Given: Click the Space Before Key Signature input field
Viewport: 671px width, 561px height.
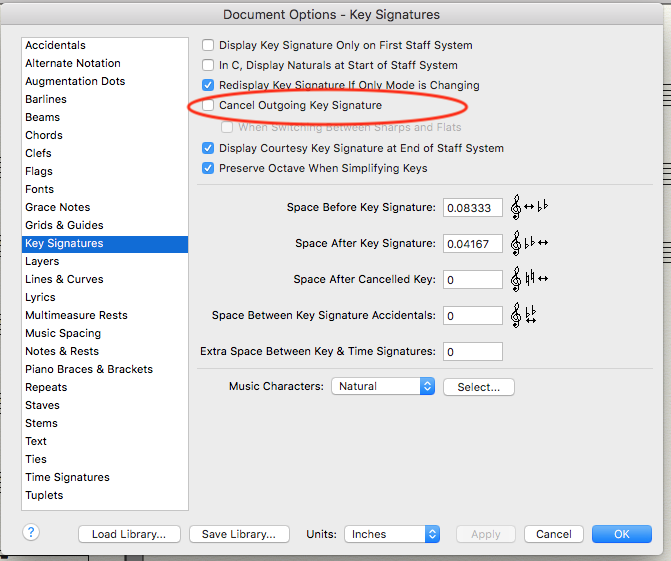Looking at the screenshot, I should click(x=472, y=208).
